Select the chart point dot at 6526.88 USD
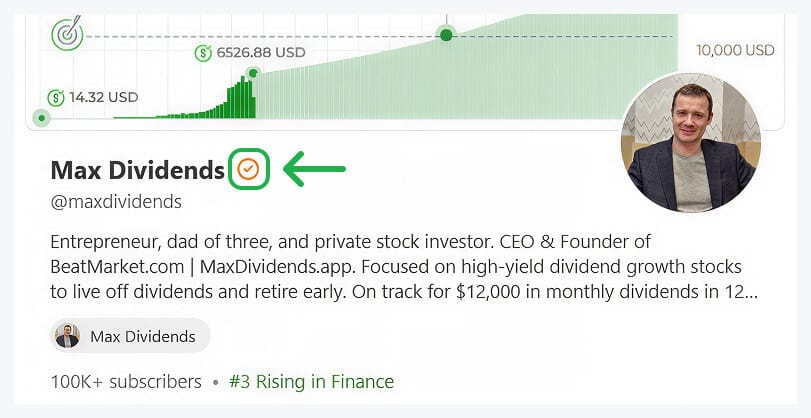Viewport: 811px width, 418px height. pos(253,73)
